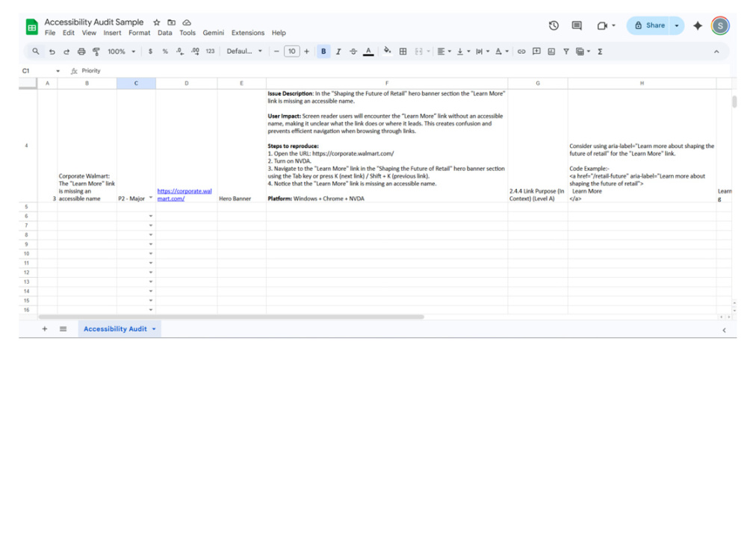Start a Meet call with camera icon
The height and width of the screenshot is (560, 747).
pyautogui.click(x=602, y=25)
